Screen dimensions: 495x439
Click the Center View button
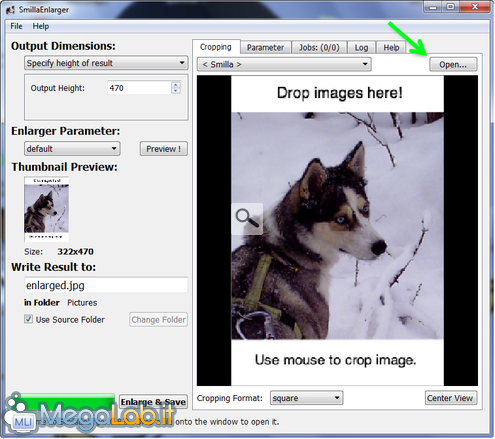tap(451, 398)
